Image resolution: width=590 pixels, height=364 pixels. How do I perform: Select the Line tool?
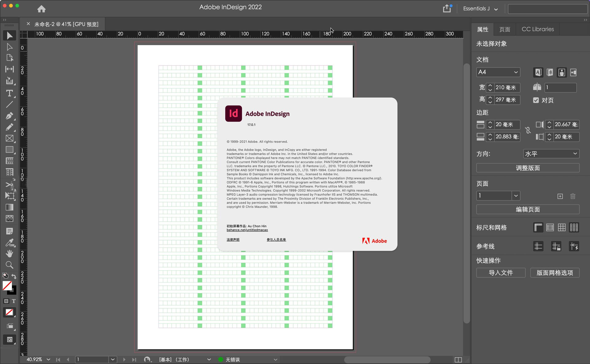click(10, 104)
